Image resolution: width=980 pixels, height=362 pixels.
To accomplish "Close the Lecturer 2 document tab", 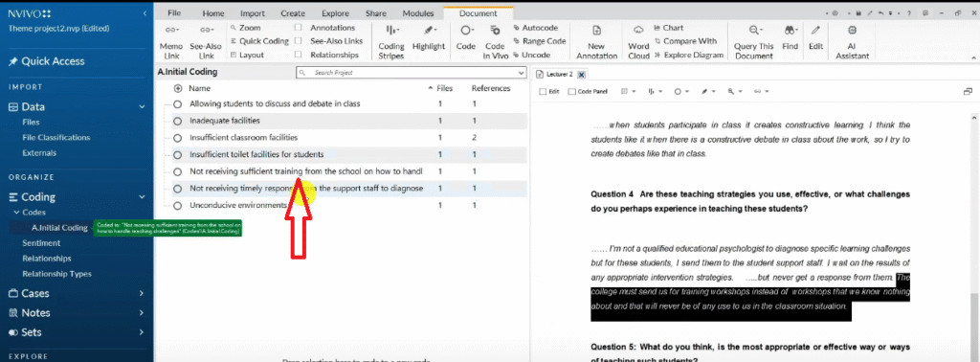I will coord(581,75).
